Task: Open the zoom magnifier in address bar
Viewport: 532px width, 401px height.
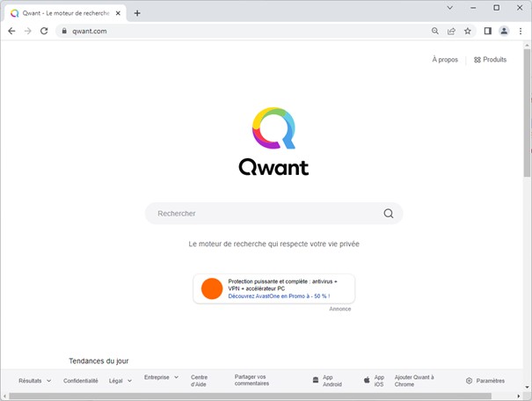Action: 435,31
